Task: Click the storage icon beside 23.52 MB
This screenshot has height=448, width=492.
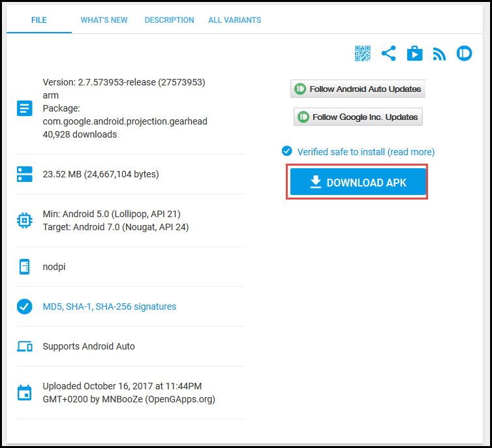Action: click(25, 174)
